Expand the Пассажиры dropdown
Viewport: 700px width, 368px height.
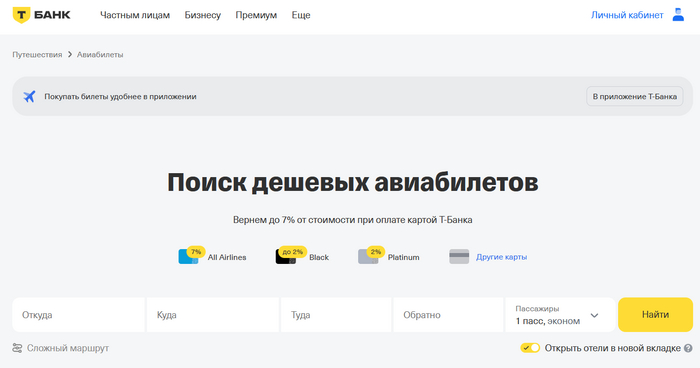[x=560, y=315]
